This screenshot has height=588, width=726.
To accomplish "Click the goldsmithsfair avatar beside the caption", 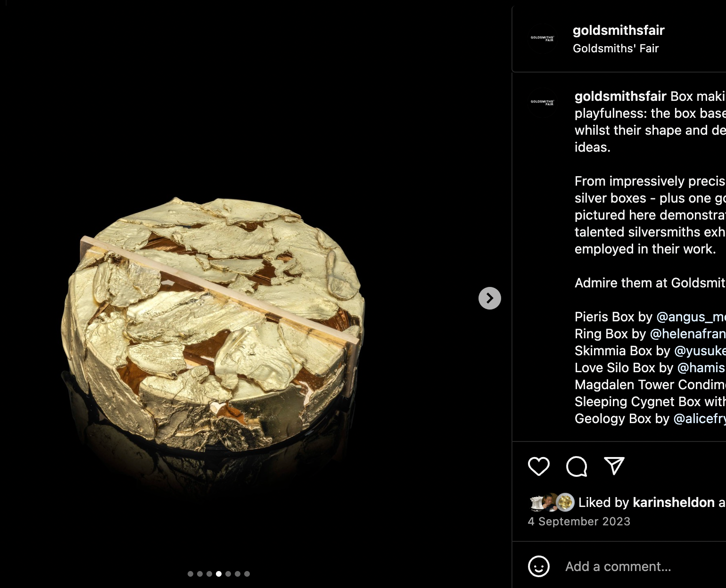I will point(543,102).
